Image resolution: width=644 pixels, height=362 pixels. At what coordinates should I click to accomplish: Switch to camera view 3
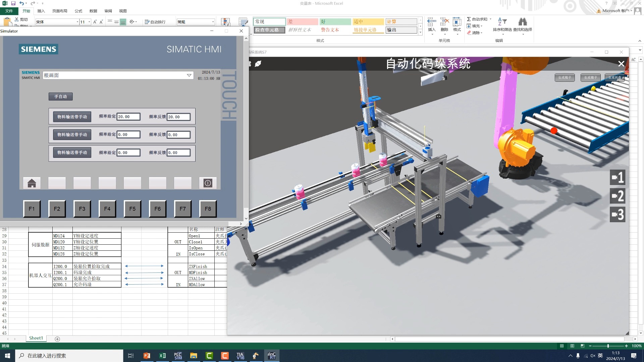coord(618,215)
